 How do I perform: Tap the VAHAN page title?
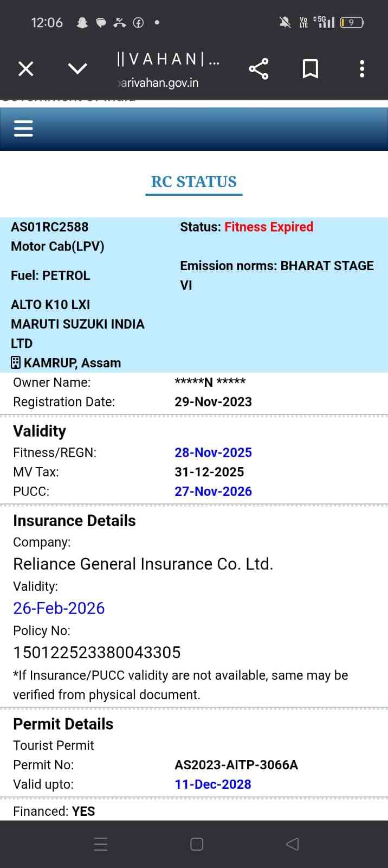coord(168,59)
